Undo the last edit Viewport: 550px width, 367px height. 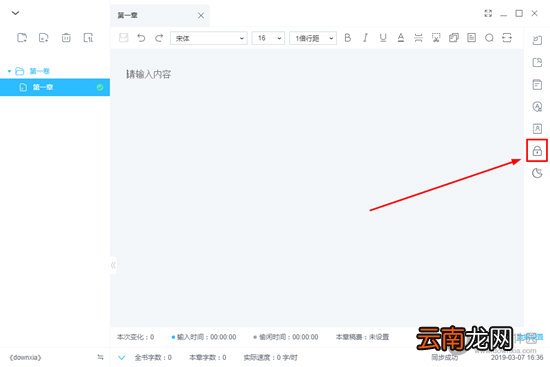click(x=141, y=38)
